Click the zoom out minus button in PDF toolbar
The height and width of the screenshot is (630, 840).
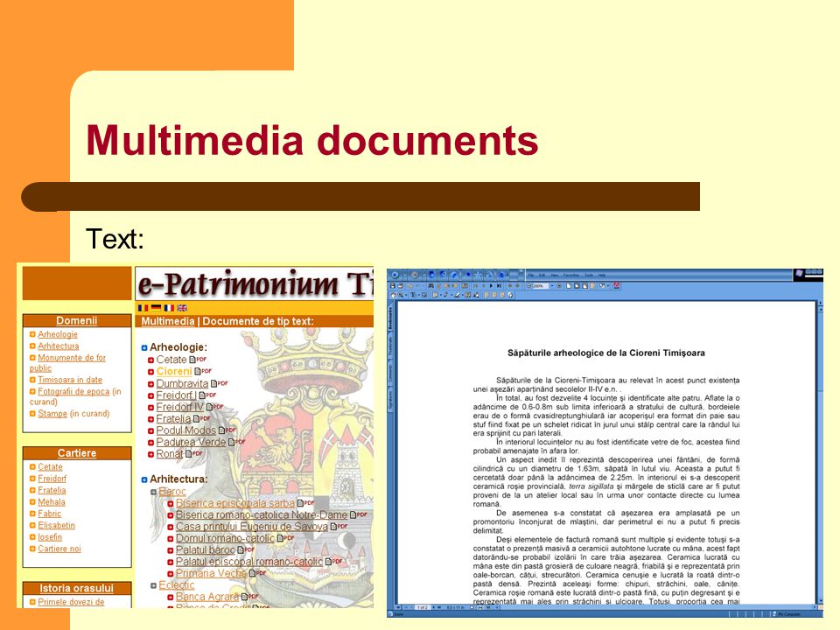point(528,286)
